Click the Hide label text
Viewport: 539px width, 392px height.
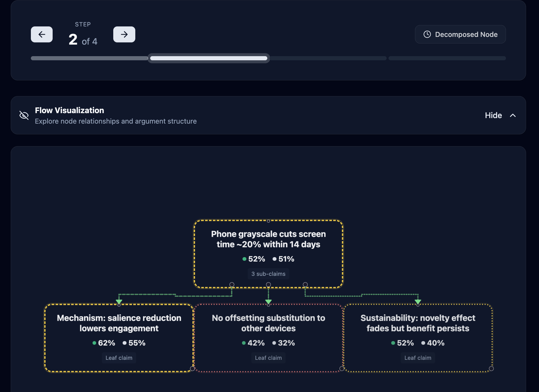pyautogui.click(x=493, y=115)
